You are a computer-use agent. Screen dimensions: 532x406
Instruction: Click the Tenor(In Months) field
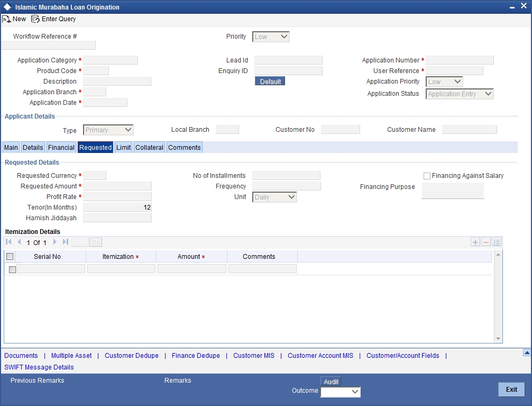117,207
